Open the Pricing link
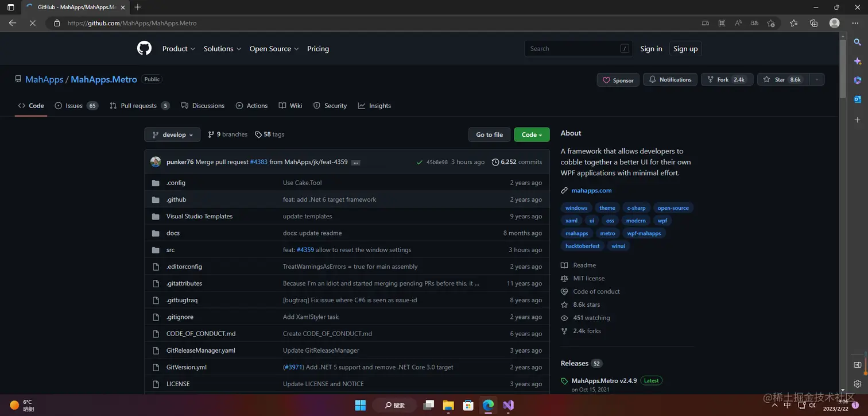Viewport: 868px width, 416px height. coord(318,49)
